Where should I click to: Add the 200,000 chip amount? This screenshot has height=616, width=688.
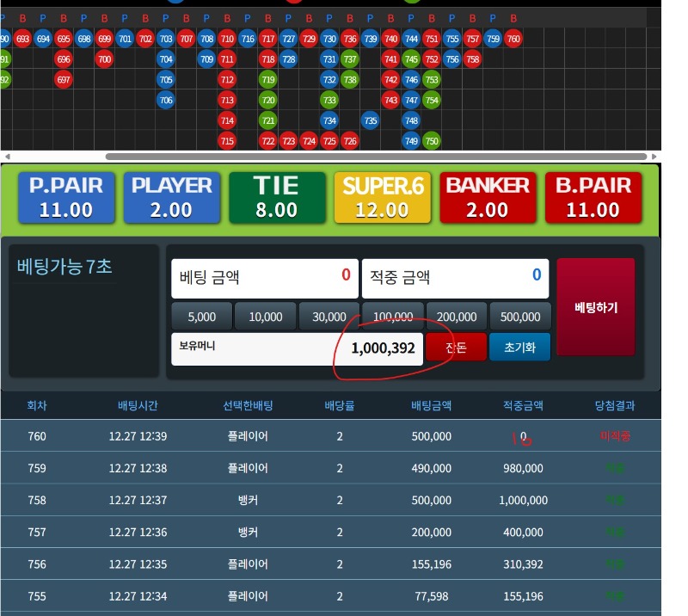457,317
